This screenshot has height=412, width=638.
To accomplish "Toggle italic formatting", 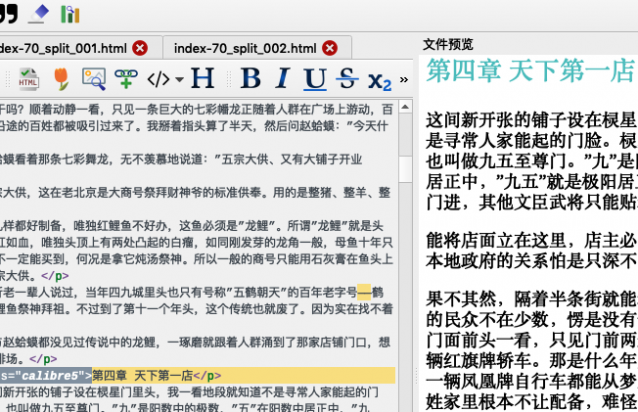I will (283, 78).
